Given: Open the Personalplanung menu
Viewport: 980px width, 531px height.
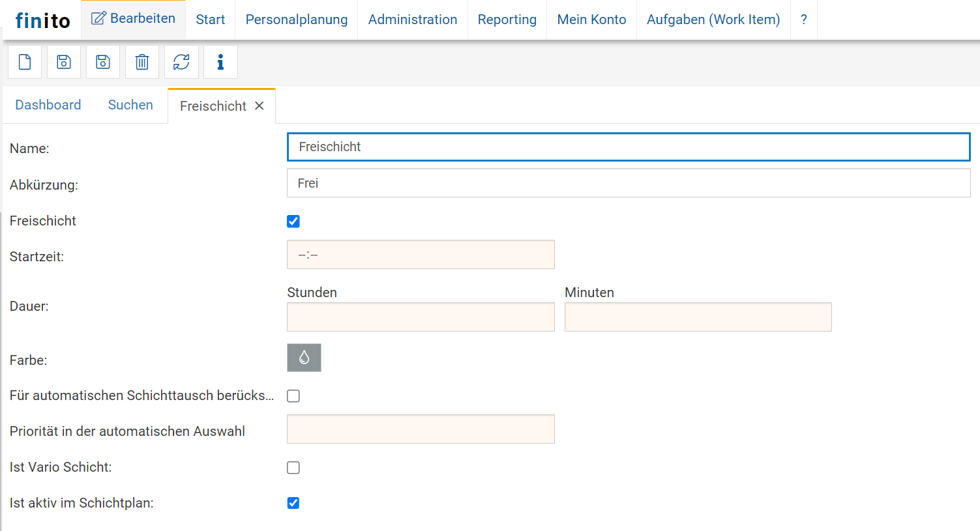Looking at the screenshot, I should [x=297, y=20].
